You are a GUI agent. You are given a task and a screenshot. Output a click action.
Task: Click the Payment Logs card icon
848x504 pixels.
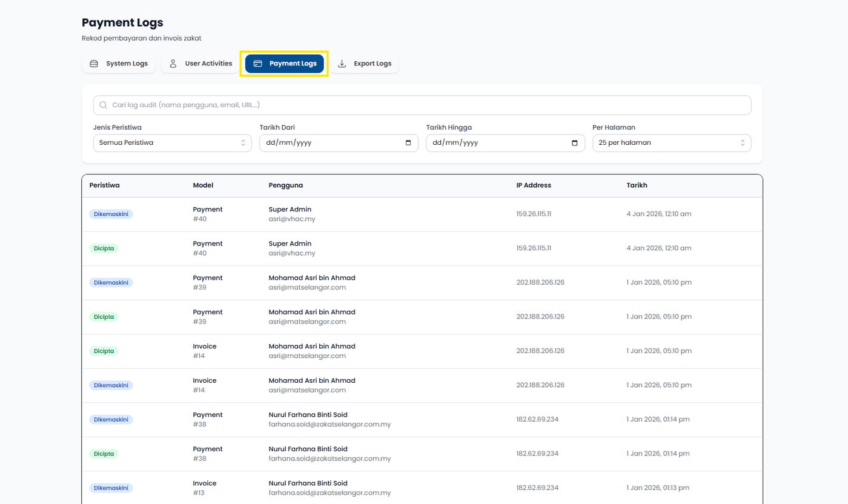point(257,64)
